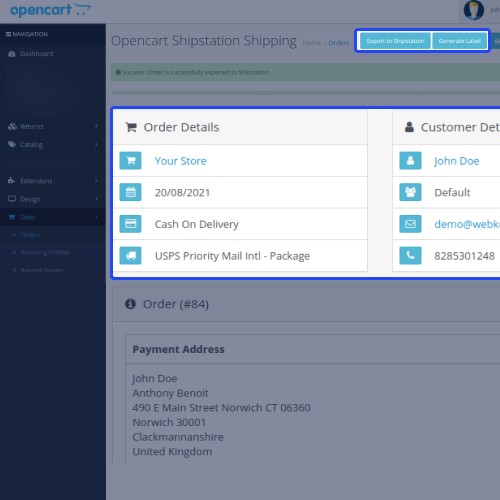
Task: Click the Generate Label button
Action: point(459,41)
